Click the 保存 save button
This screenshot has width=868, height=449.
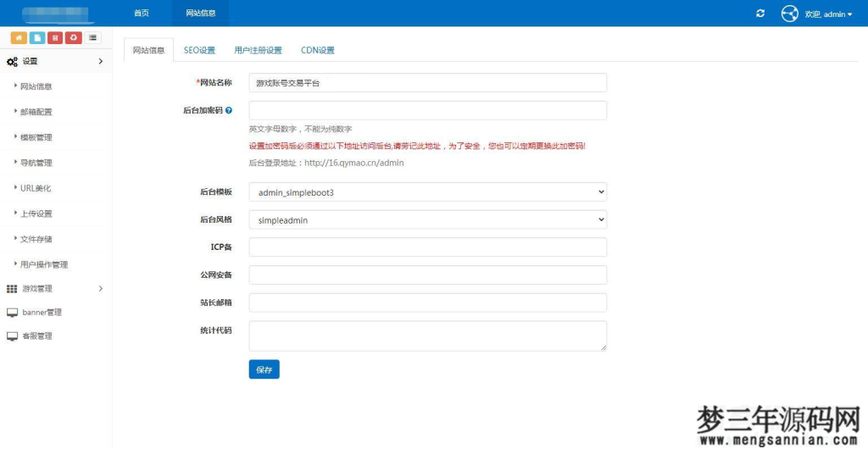tap(264, 369)
